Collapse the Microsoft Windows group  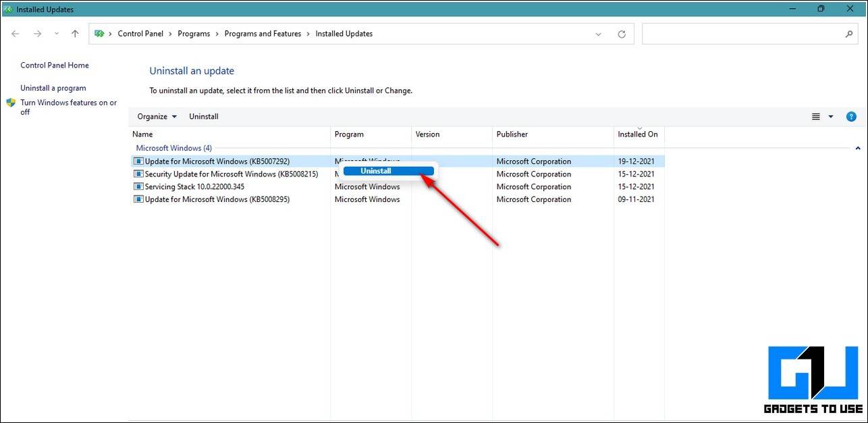(857, 148)
